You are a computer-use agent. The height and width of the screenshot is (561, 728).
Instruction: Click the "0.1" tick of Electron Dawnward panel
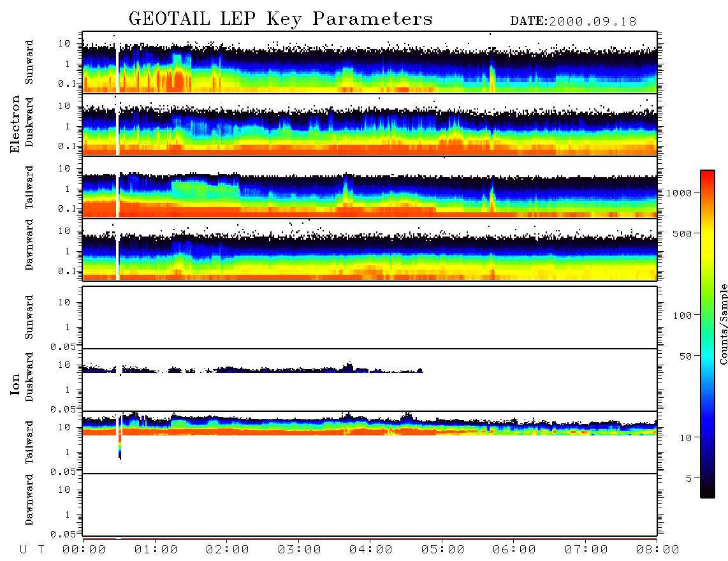point(67,271)
